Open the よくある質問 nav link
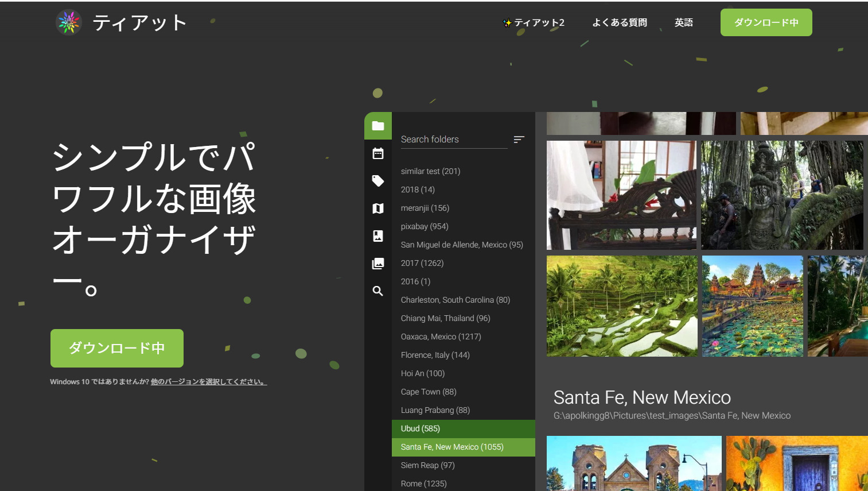Screen dimensions: 868x491 [x=620, y=23]
